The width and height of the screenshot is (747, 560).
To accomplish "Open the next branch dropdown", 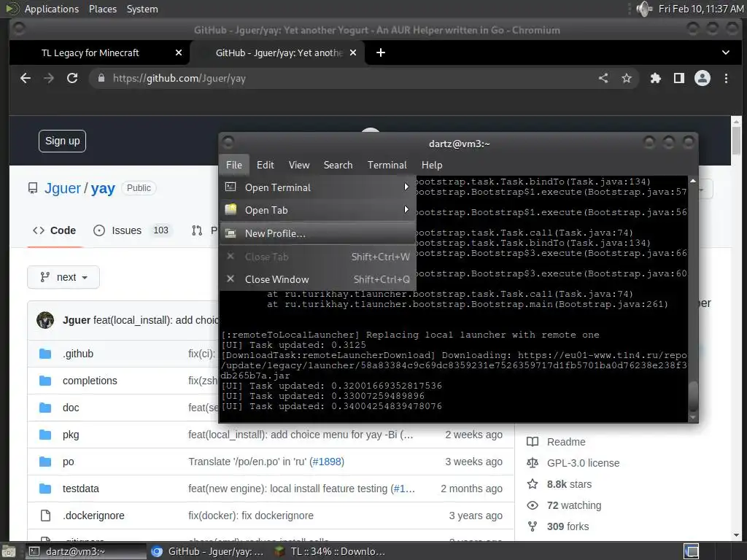I will coord(63,277).
